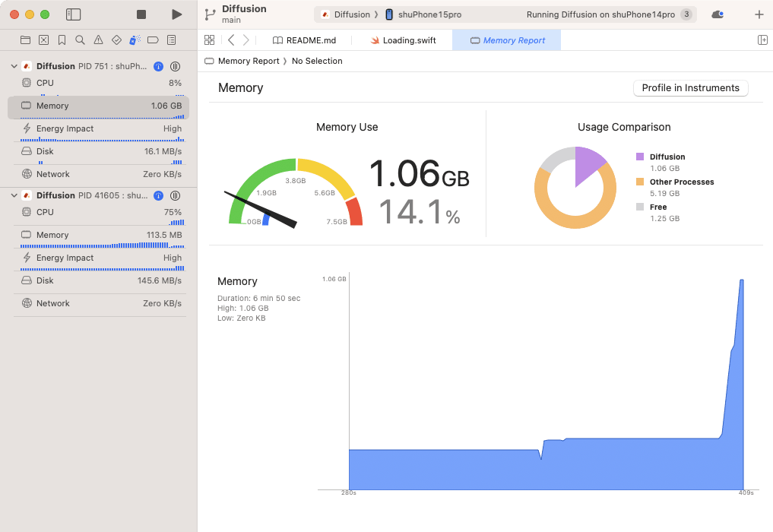Select CPU gauge showing 75%

pos(99,214)
